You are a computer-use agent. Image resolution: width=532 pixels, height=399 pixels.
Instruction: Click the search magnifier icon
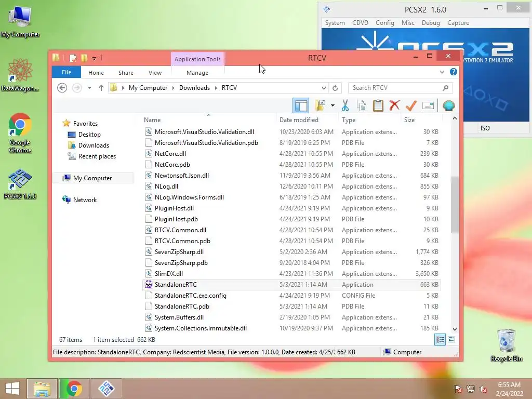445,88
